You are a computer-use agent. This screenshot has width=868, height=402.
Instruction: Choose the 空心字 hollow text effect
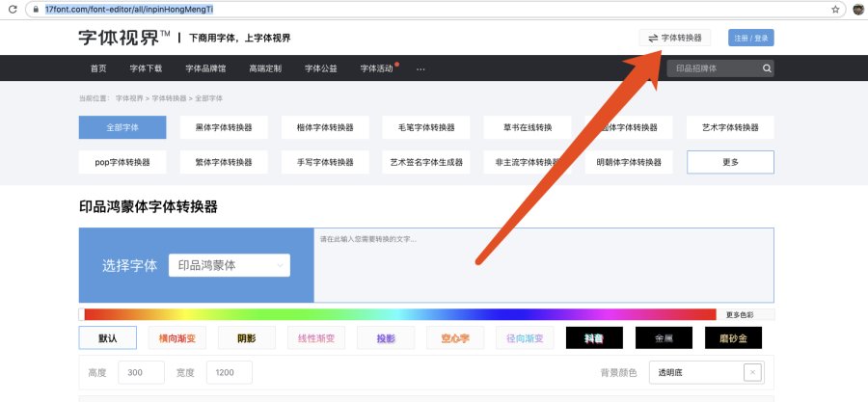[454, 338]
